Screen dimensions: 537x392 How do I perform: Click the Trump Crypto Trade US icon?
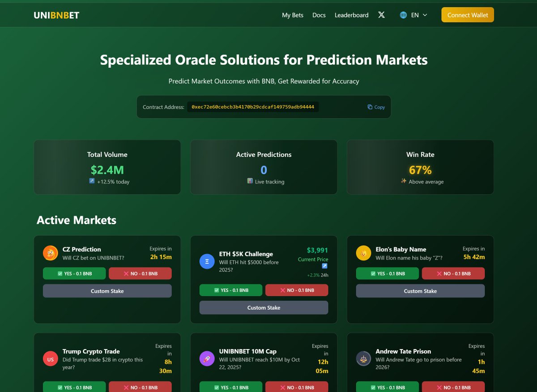pos(51,359)
